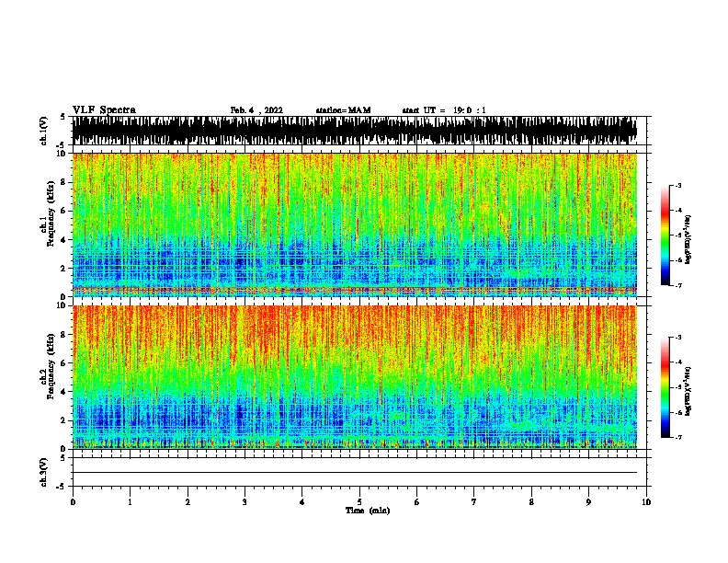Click the "ch.1(V)" axis label
The height and width of the screenshot is (563, 728).
44,131
